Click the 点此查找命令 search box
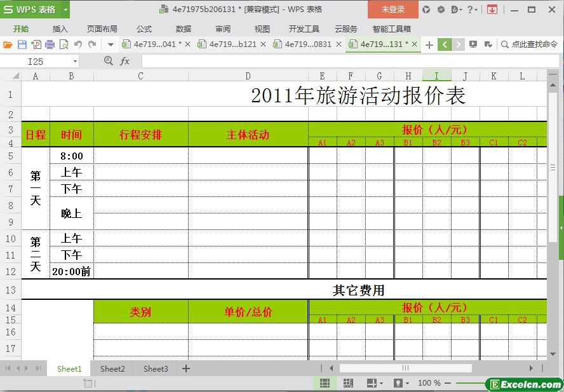Viewport: 564px width, 392px height. (530, 44)
